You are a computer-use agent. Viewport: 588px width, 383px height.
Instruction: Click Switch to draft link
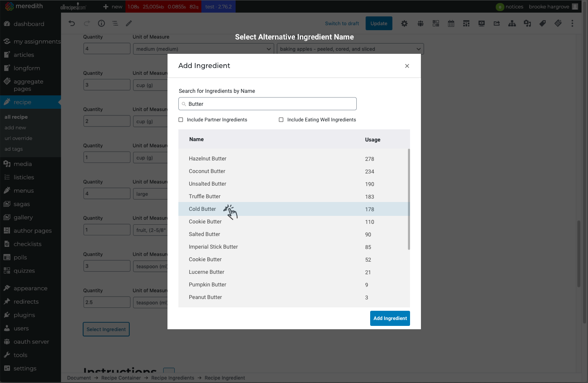pos(342,24)
